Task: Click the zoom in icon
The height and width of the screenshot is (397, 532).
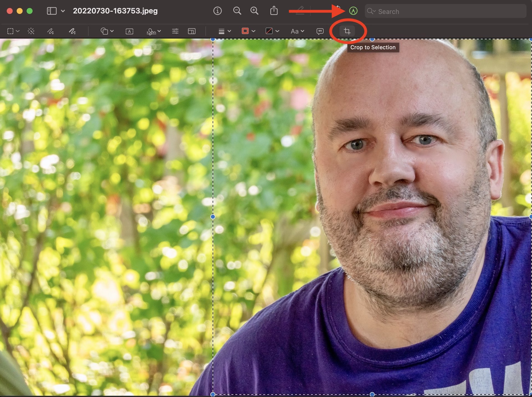Action: click(254, 11)
